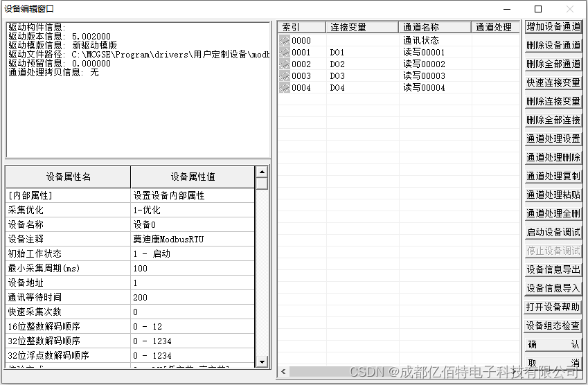Click 通道处理删除 button
588x385 pixels.
point(553,157)
